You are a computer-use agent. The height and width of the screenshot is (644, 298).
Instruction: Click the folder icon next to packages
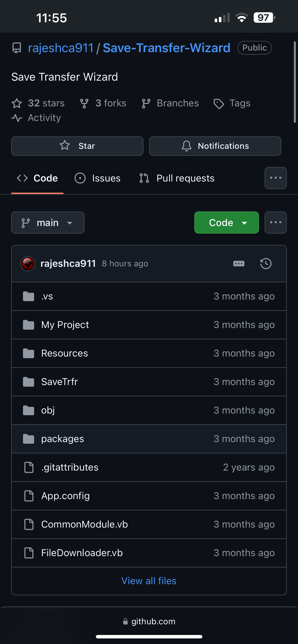click(29, 439)
